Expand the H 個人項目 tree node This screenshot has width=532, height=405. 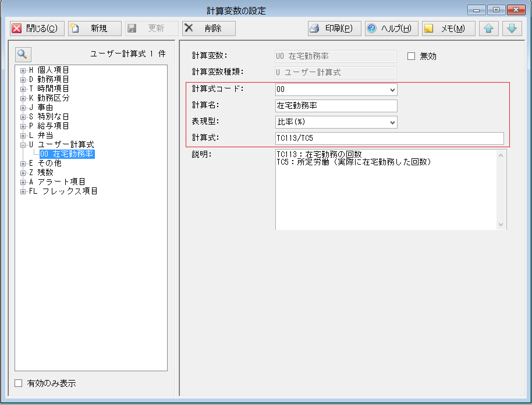click(23, 70)
